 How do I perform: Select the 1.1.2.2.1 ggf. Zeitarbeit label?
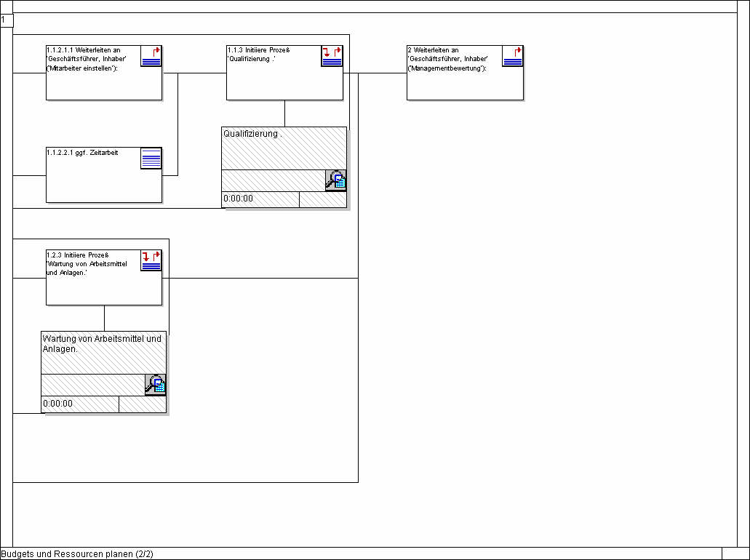(82, 153)
